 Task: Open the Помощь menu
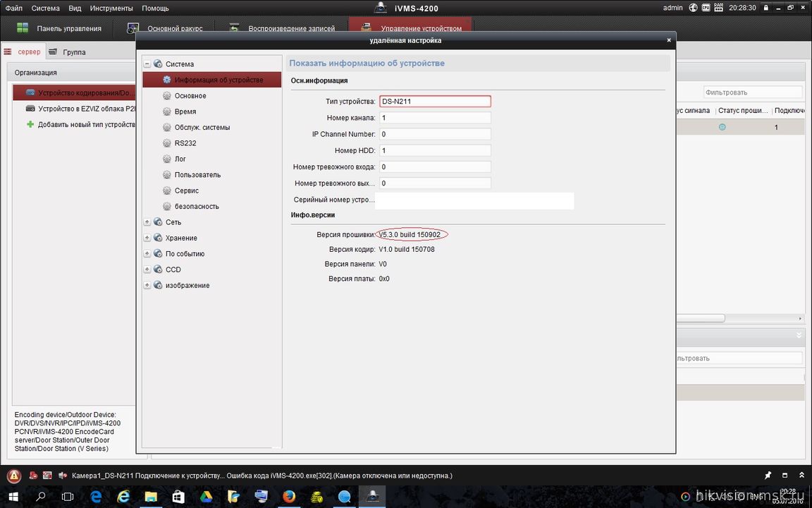155,8
